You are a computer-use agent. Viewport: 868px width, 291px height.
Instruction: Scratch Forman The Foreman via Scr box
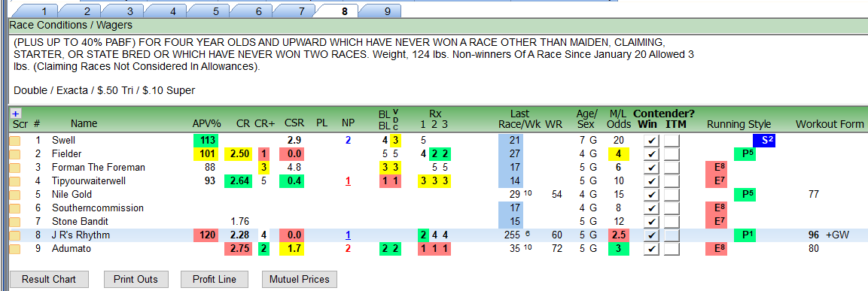[15, 168]
